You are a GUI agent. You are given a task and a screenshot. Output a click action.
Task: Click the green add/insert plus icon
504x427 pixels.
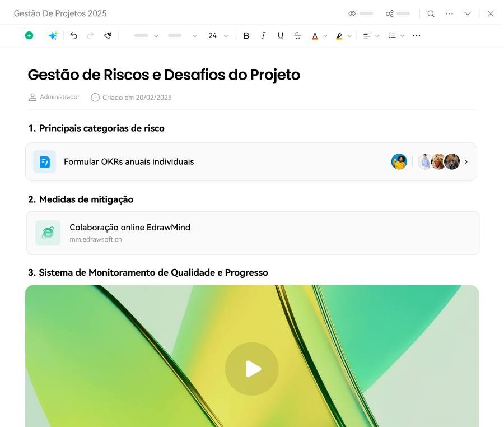coord(29,35)
